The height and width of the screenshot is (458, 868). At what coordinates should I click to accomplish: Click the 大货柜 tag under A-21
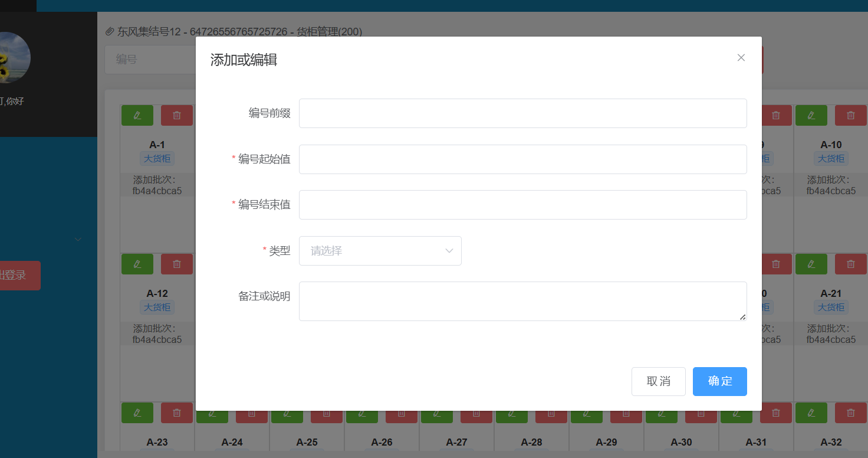coord(831,307)
